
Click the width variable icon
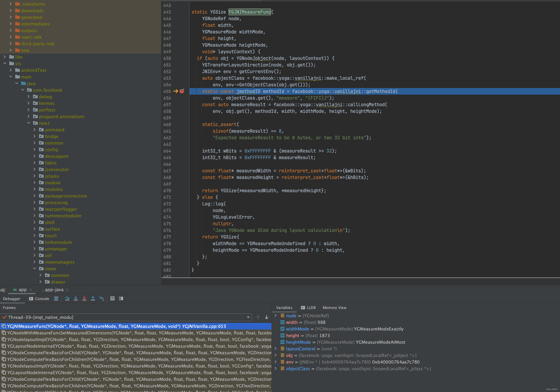click(x=282, y=322)
